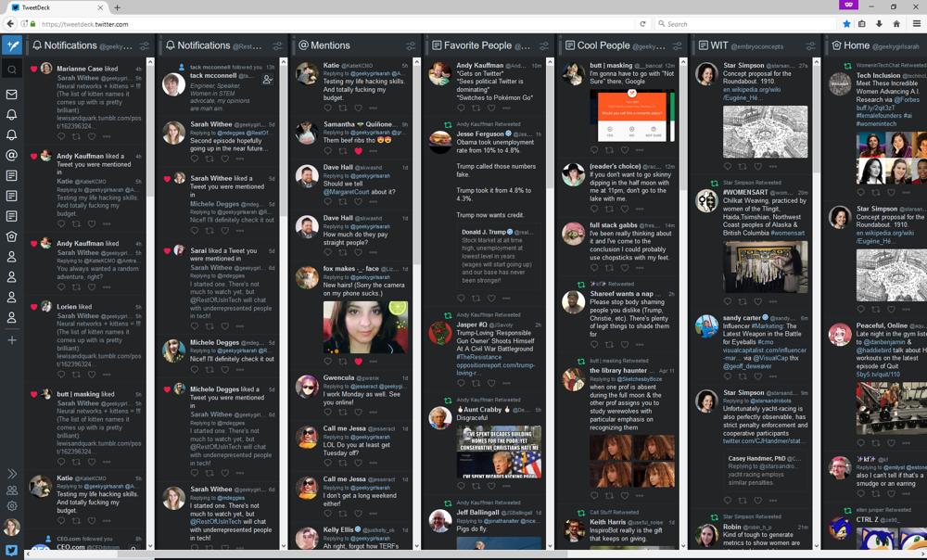Jump to Home column via sidebar house icon
Screen dimensions: 927x560
point(12,236)
